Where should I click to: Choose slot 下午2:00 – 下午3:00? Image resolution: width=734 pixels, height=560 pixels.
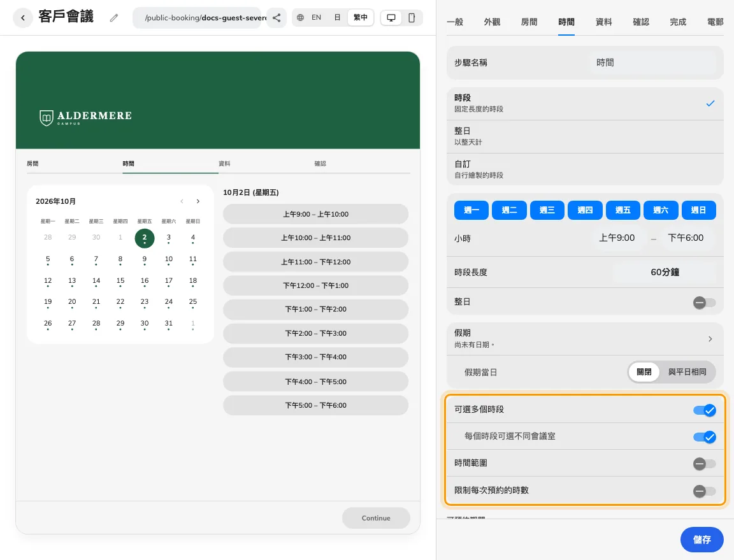click(x=315, y=333)
